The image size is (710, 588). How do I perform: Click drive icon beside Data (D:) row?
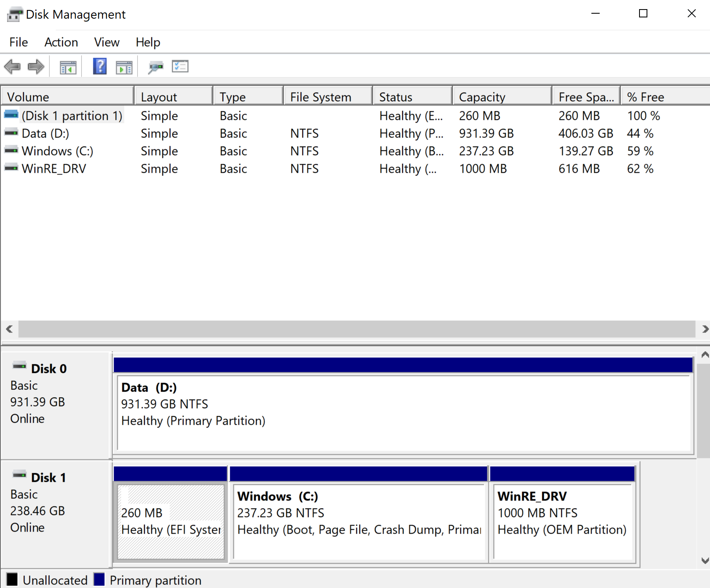(11, 133)
